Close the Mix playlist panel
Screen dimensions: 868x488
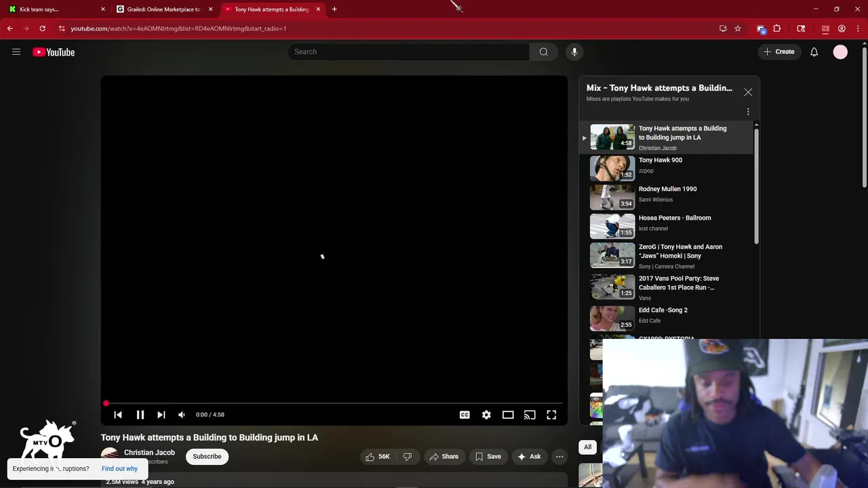click(748, 92)
